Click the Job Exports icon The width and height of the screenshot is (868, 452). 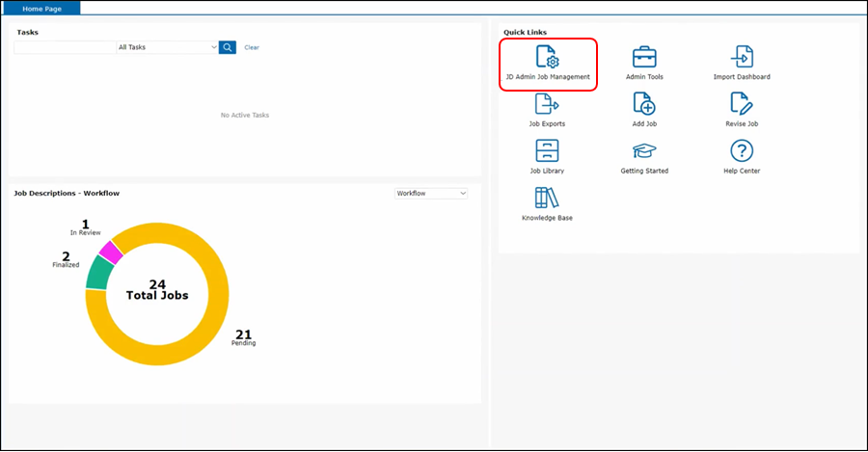547,104
